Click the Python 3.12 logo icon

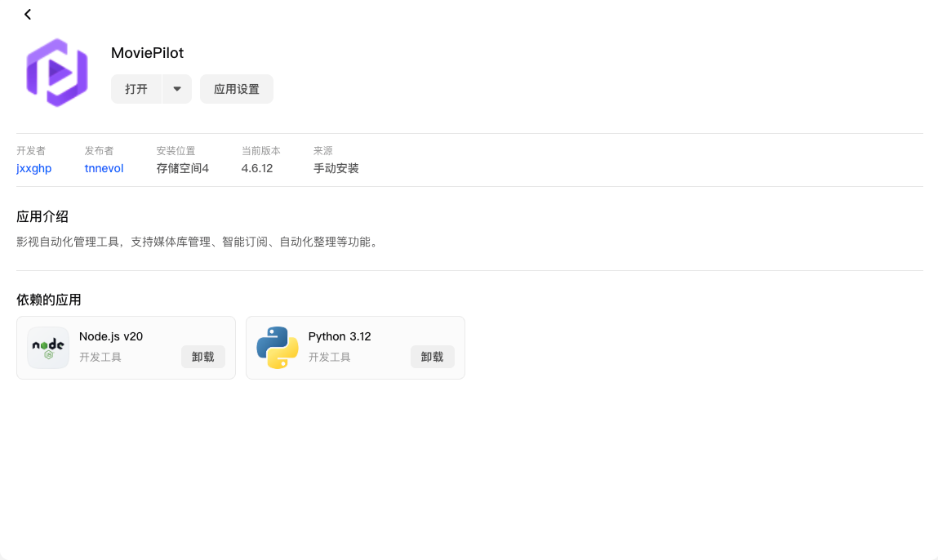tap(278, 348)
